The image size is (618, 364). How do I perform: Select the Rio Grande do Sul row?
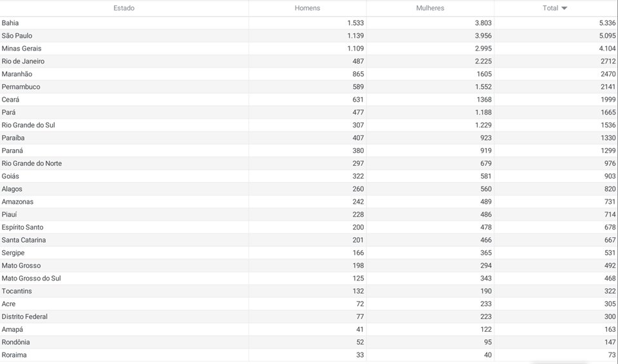pos(309,125)
